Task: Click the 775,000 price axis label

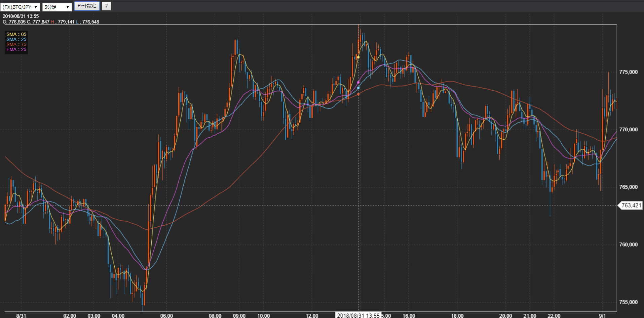Action: click(x=628, y=72)
